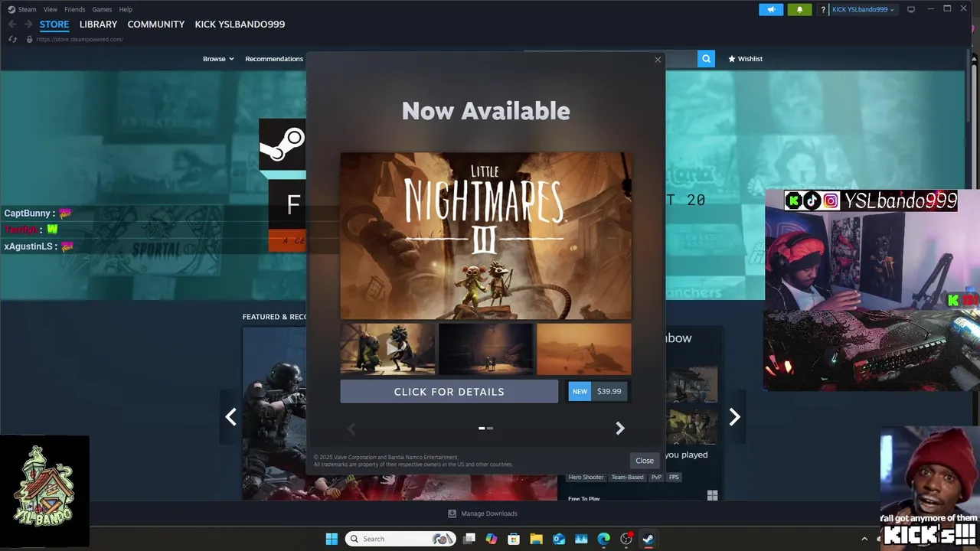Open the Help menu
Image resolution: width=980 pixels, height=551 pixels.
(x=126, y=9)
